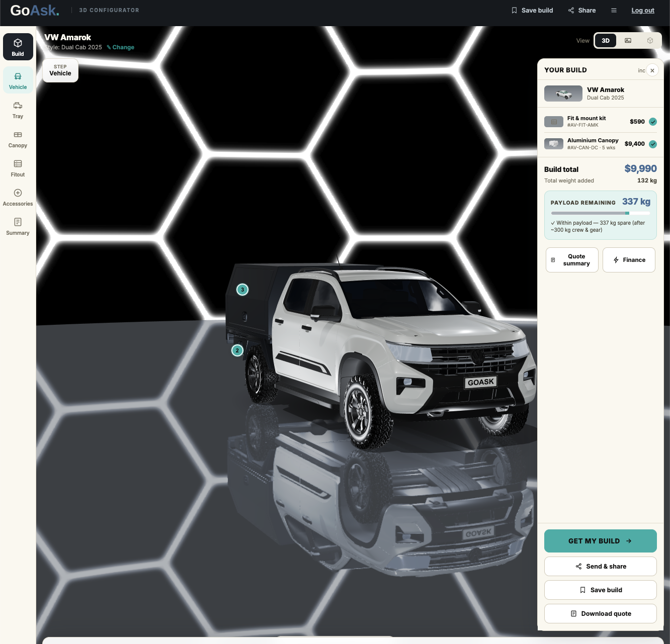
Task: Click the GoAsk logo
Action: (35, 11)
